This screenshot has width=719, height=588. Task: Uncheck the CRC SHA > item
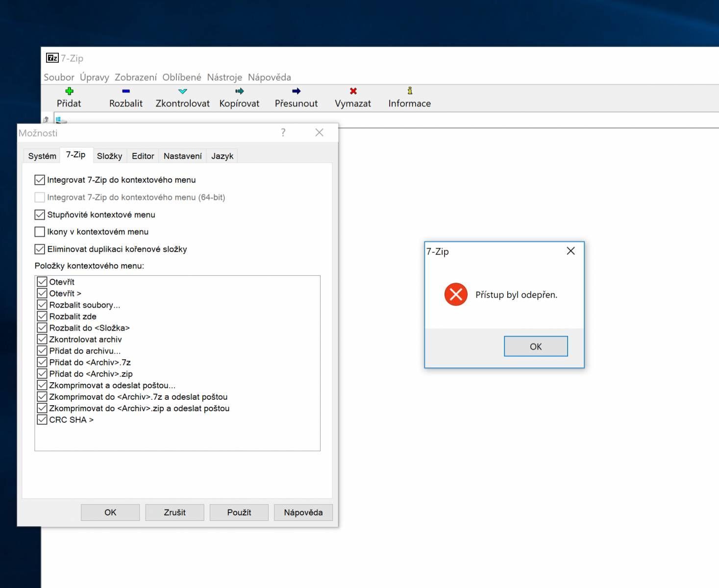(42, 420)
